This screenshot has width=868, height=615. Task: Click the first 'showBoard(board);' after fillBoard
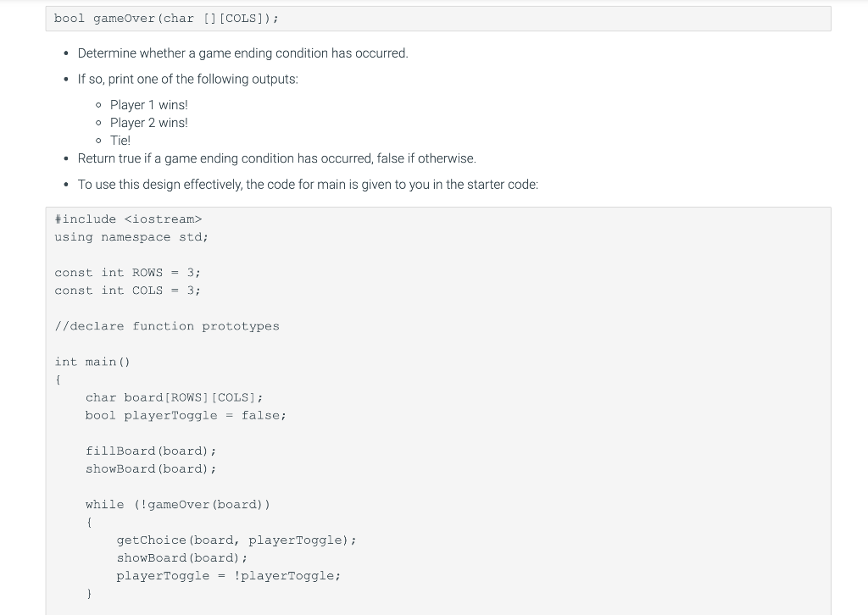pyautogui.click(x=151, y=469)
